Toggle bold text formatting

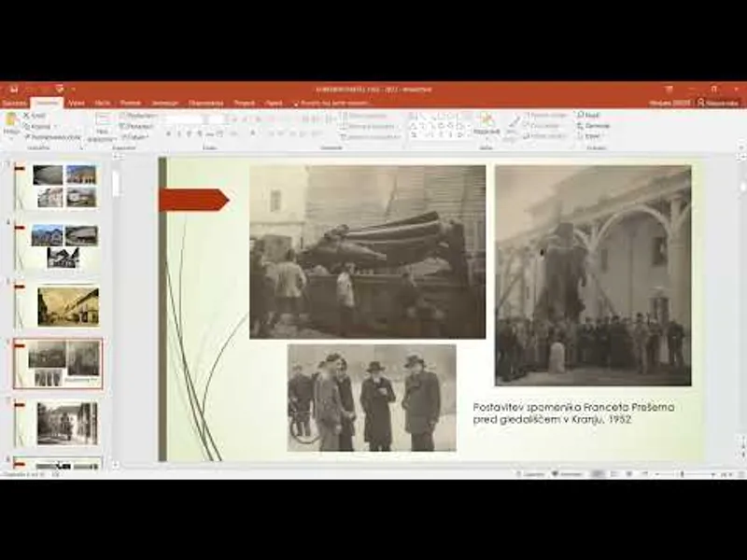169,134
